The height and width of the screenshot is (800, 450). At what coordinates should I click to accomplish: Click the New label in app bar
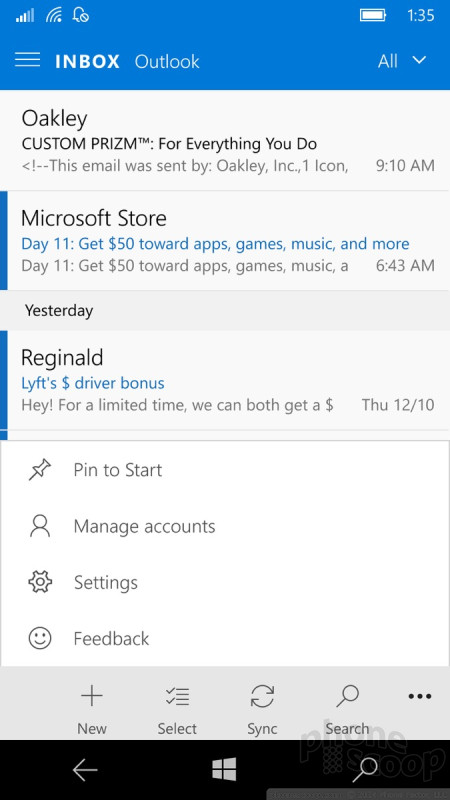pos(92,729)
